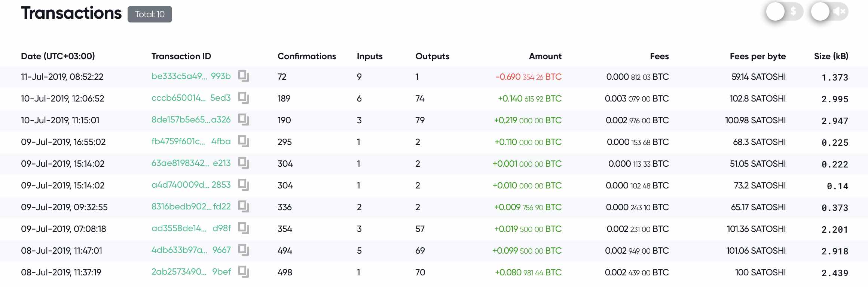Click the Date (UTC+03:00) column header
Screen dimensions: 868x287
(58, 56)
